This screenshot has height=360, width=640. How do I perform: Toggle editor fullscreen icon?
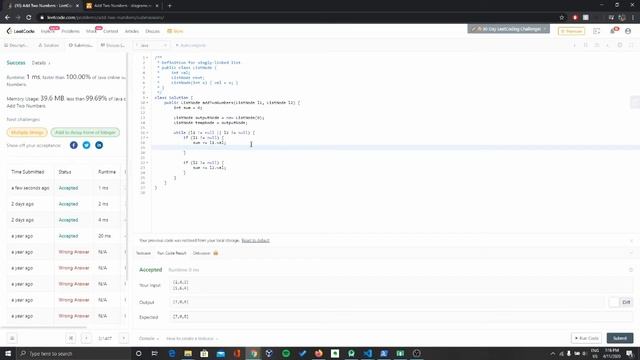[x=631, y=45]
